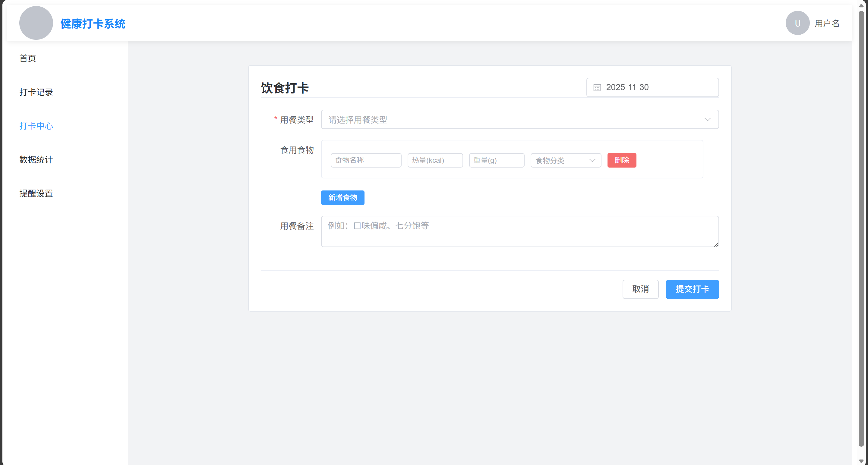Focus the 食物名称 input field
This screenshot has height=465, width=868.
pyautogui.click(x=366, y=160)
